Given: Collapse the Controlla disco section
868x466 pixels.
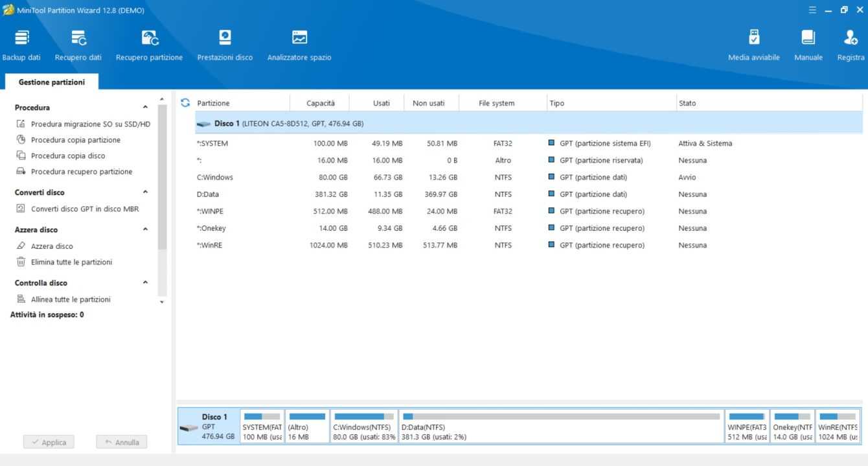Looking at the screenshot, I should (145, 283).
